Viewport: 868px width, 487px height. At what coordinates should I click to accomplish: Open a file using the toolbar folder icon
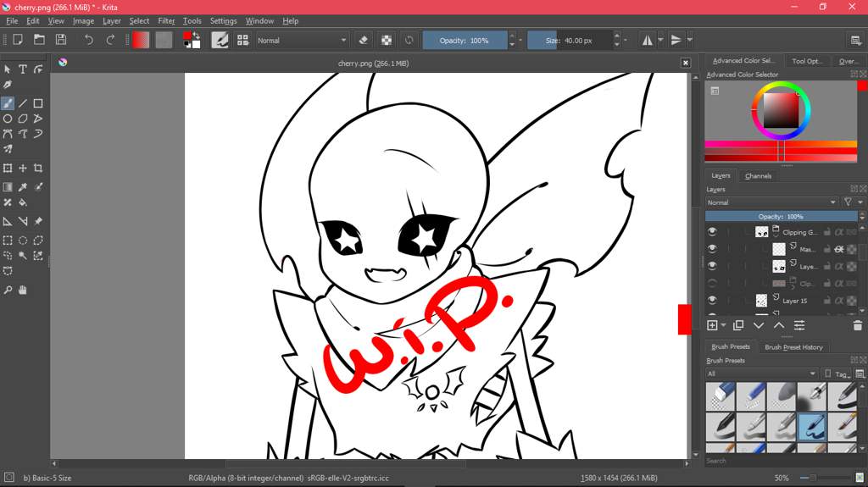point(39,40)
